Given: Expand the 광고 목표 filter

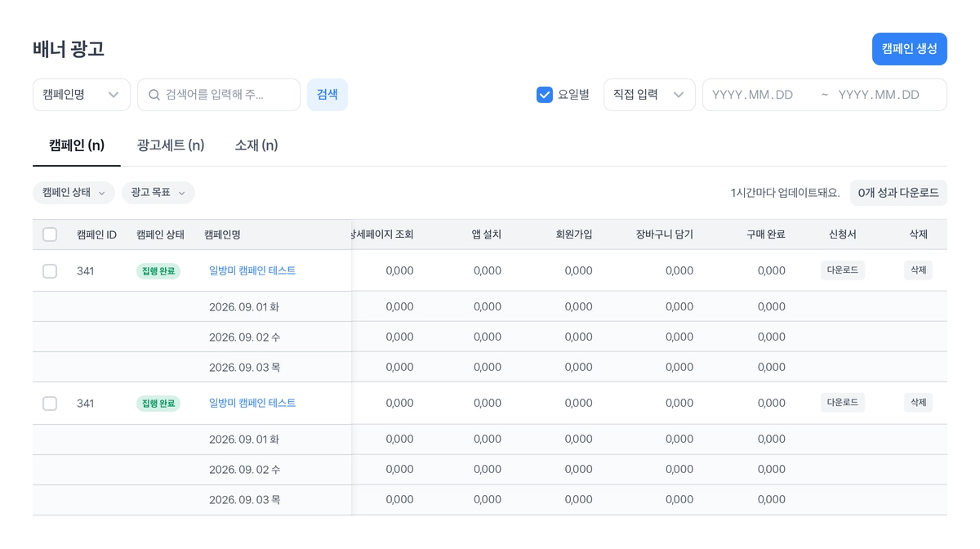Looking at the screenshot, I should coord(158,193).
